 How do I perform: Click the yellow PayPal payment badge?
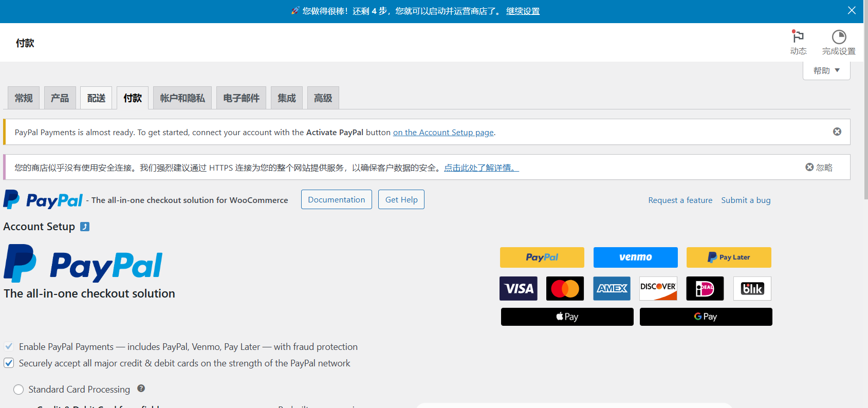(542, 257)
